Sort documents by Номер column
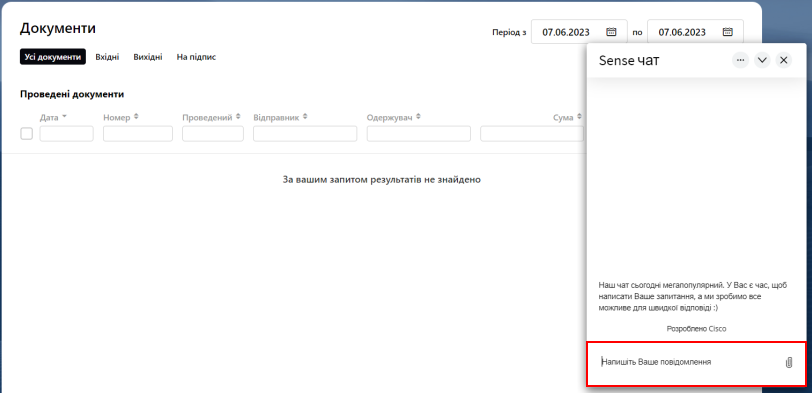This screenshot has width=812, height=393. tap(121, 118)
